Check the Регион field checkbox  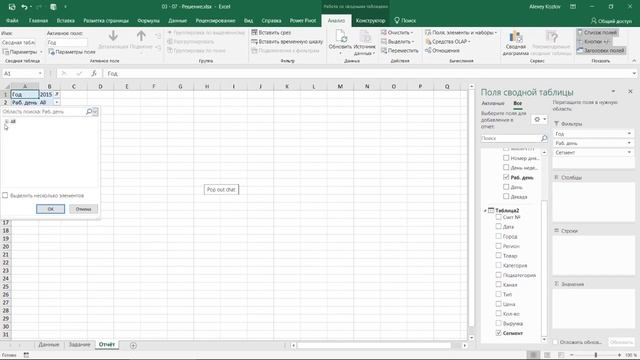coord(498,246)
